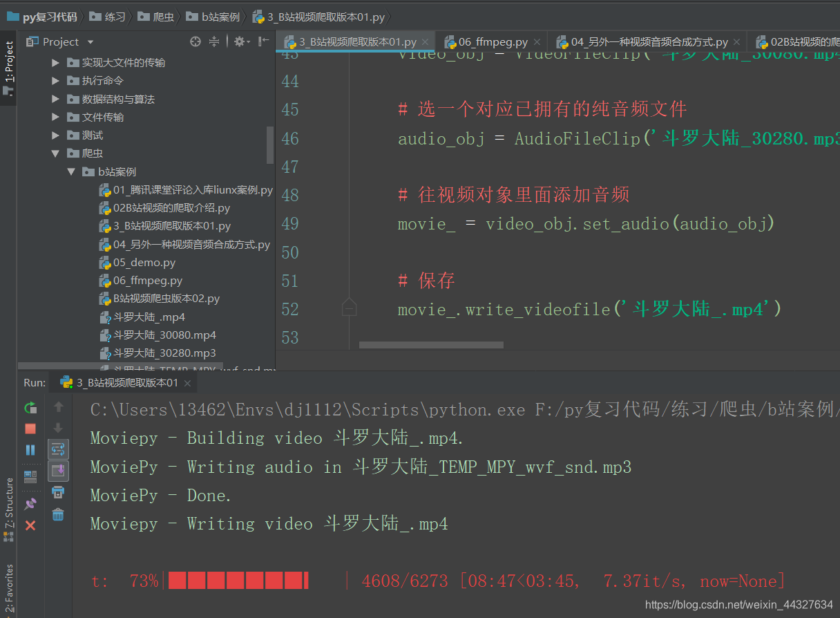Click line number 49 in the gutter
This screenshot has width=840, height=618.
click(x=290, y=223)
